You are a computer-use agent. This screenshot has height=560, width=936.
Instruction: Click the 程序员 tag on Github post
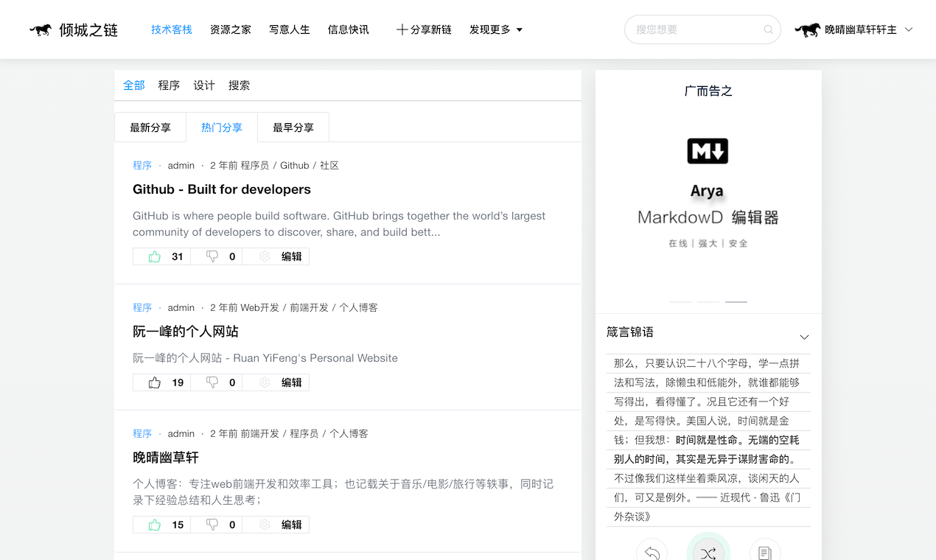click(255, 166)
